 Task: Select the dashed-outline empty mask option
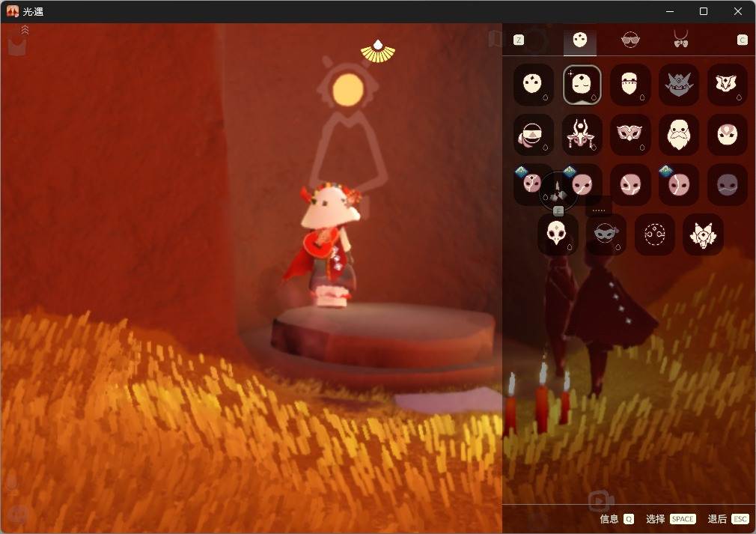[654, 234]
